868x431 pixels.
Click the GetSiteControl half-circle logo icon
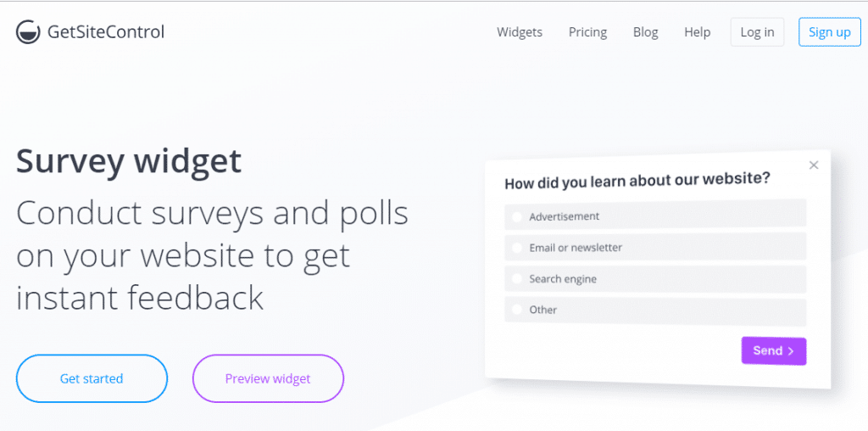(28, 32)
